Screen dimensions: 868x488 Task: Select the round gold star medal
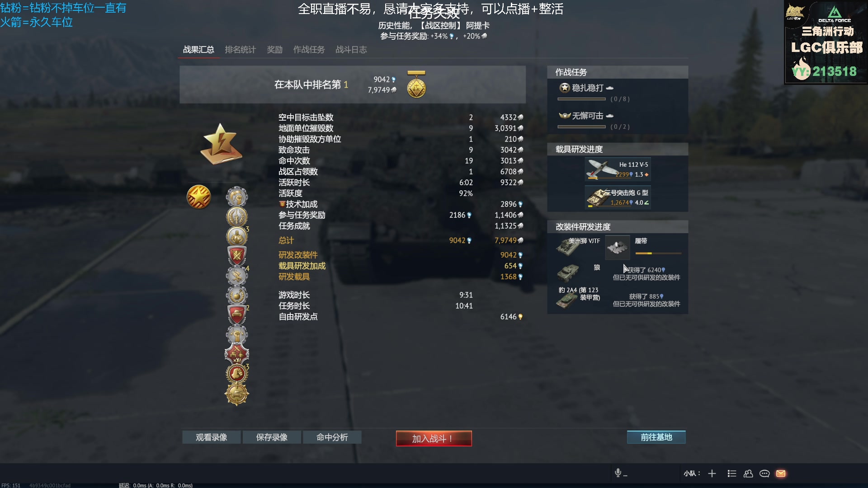pyautogui.click(x=199, y=197)
